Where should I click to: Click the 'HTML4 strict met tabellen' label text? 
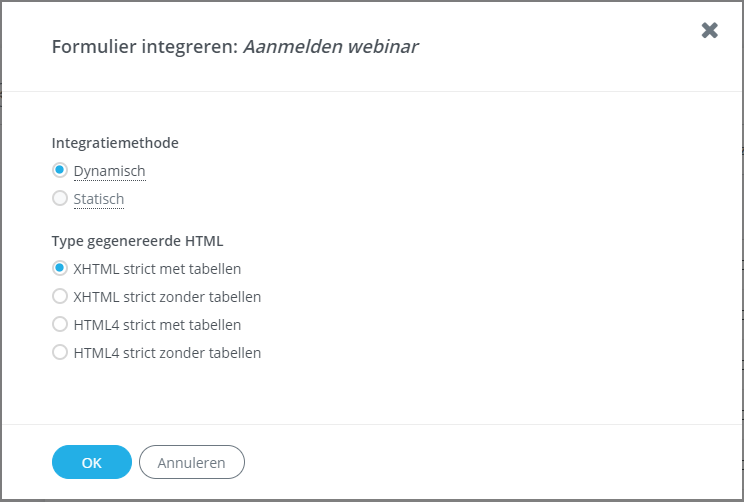157,325
